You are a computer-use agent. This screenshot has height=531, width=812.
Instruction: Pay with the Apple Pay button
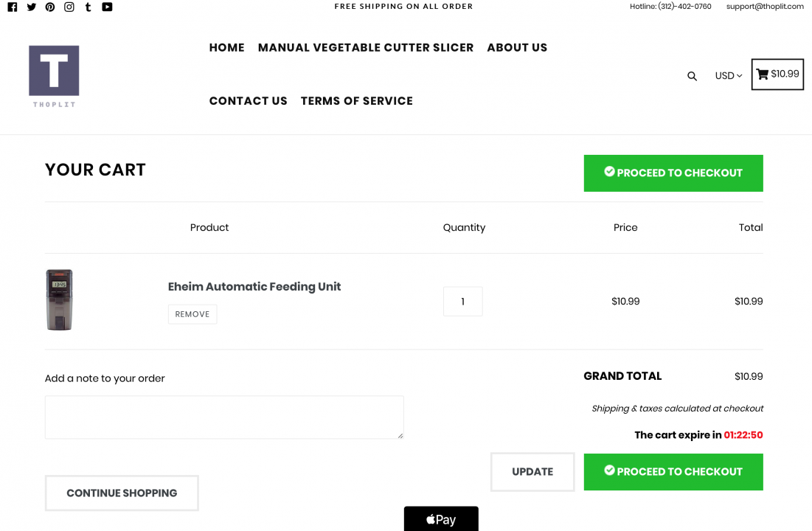click(441, 518)
